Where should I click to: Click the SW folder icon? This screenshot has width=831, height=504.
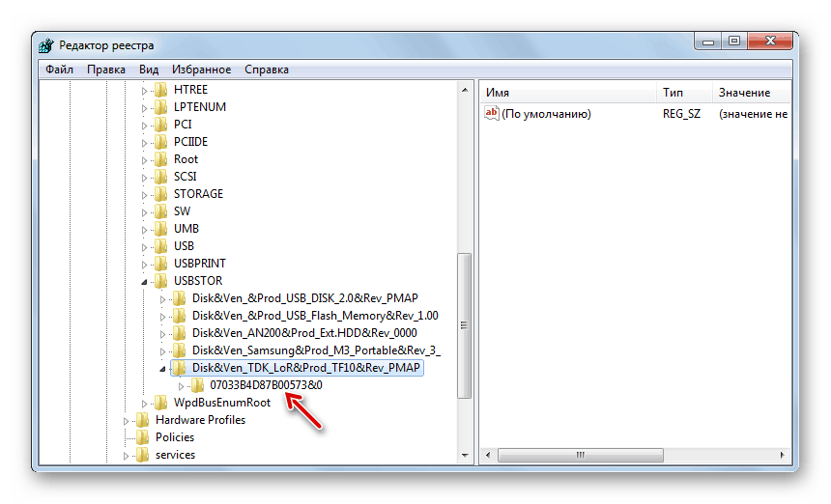(161, 211)
